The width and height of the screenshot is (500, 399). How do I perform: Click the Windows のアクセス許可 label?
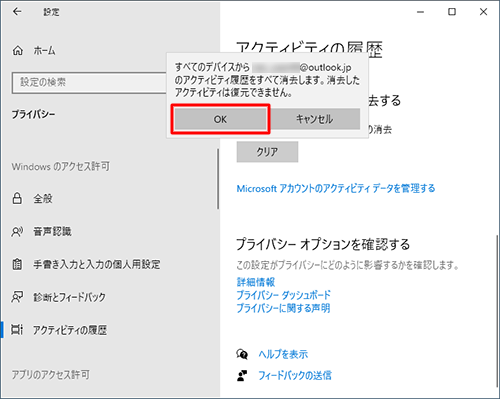click(61, 166)
